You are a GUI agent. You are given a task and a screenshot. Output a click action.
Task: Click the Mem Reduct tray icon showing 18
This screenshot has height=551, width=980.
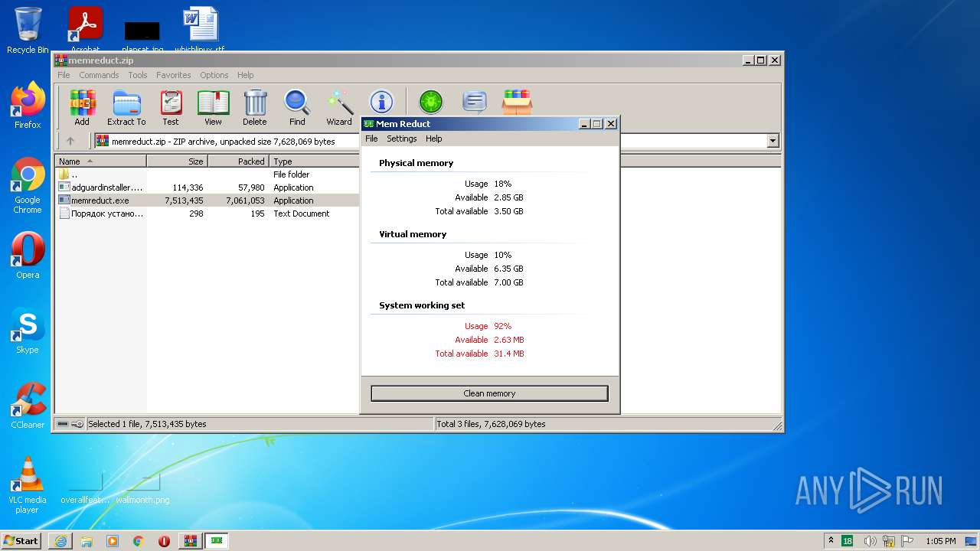point(847,541)
